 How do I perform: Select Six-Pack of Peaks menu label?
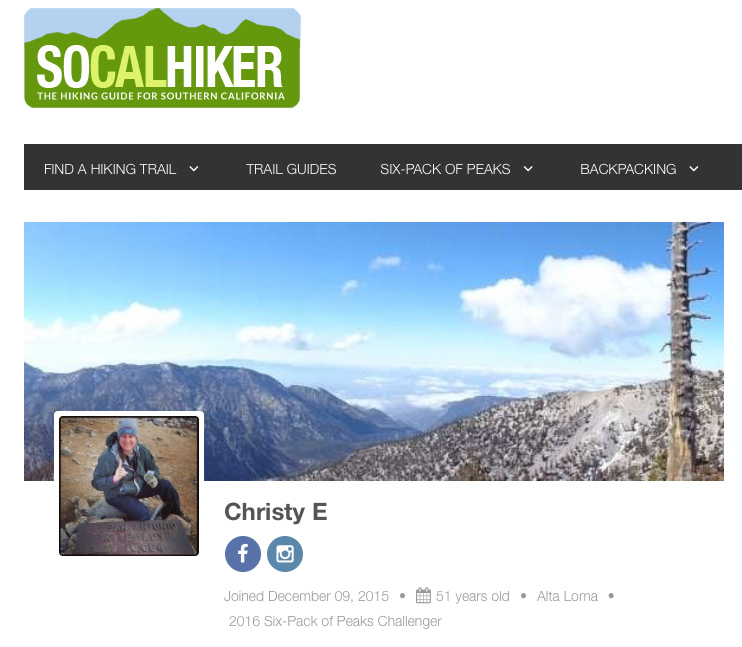click(445, 169)
